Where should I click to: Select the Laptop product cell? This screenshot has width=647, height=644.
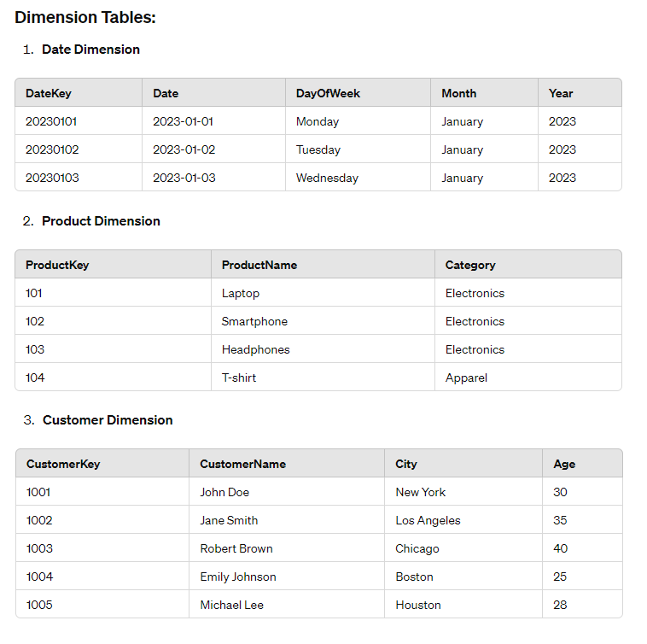click(241, 293)
